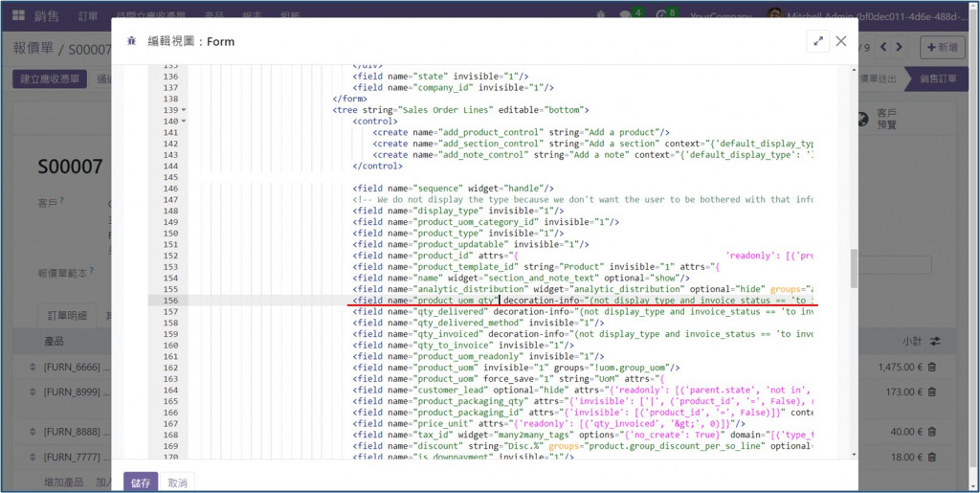The height and width of the screenshot is (493, 980).
Task: Click 報價單 breadcrumb link
Action: click(x=33, y=48)
